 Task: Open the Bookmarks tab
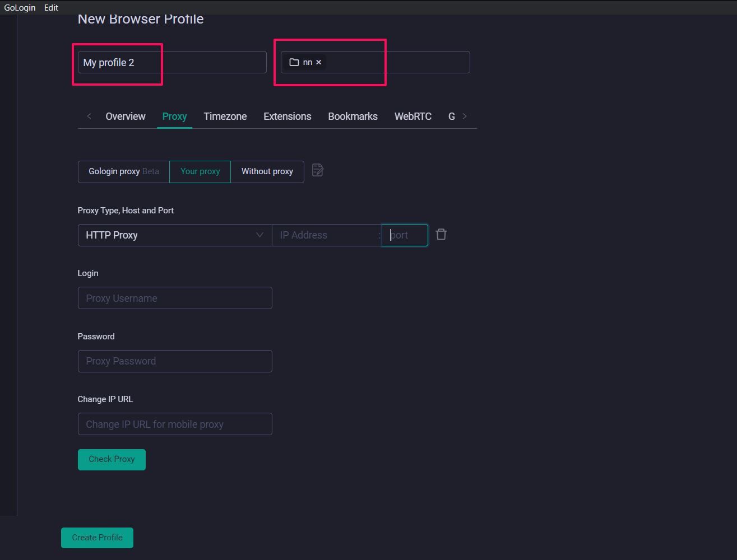point(353,116)
